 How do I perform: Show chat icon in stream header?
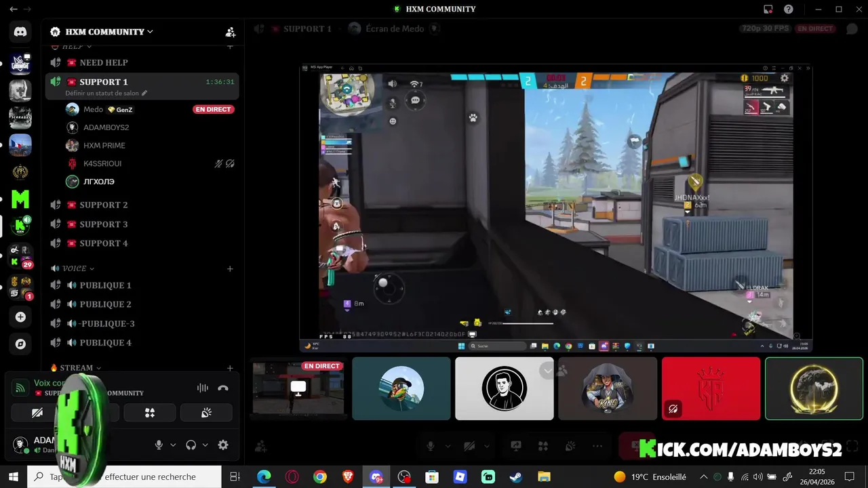pos(852,29)
